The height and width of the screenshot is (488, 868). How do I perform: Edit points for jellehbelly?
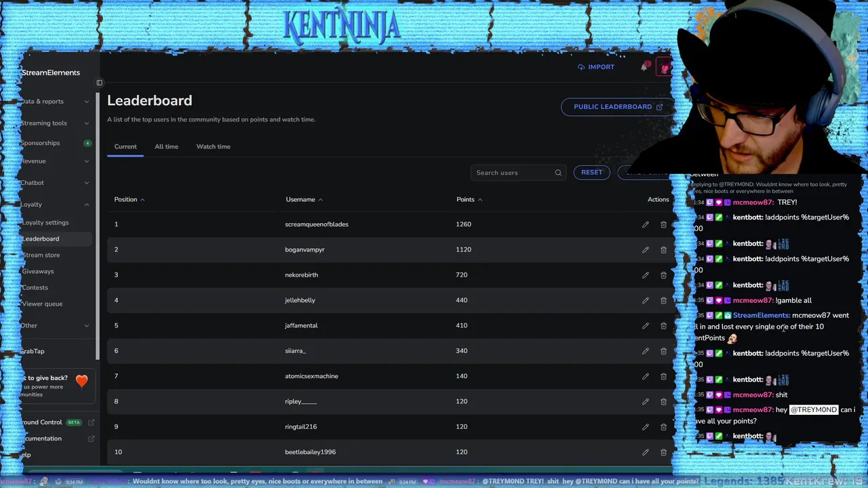point(646,300)
